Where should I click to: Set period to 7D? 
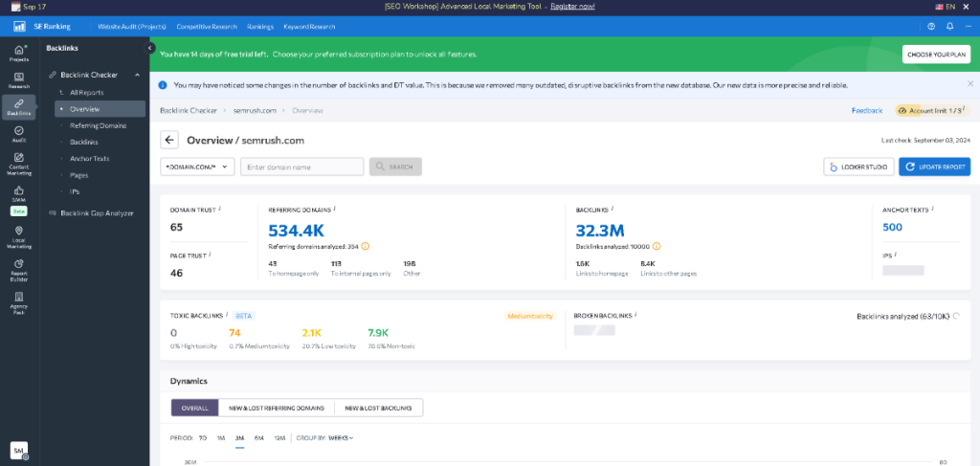click(x=203, y=438)
